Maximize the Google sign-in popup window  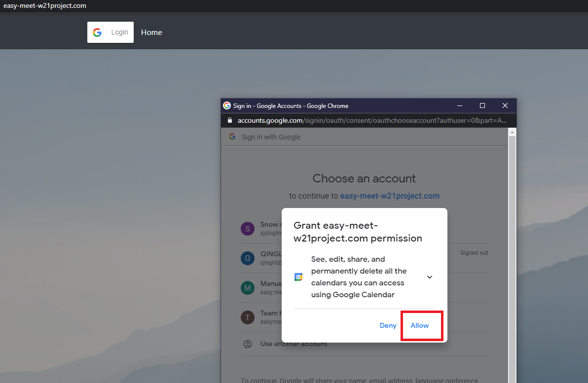click(482, 105)
